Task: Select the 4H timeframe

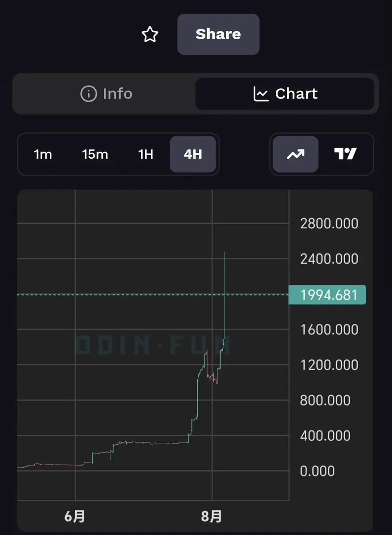Action: coord(193,154)
